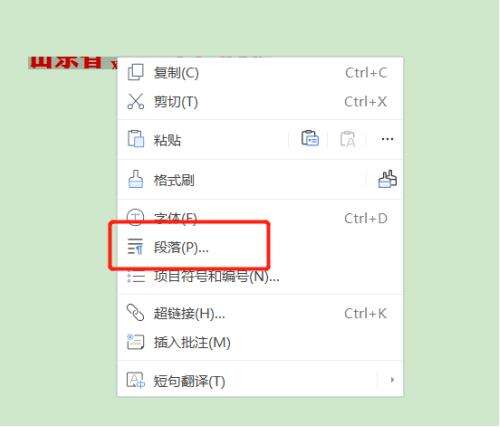500x427 pixels.
Task: Click the 剪切(T) menu label
Action: click(x=176, y=102)
